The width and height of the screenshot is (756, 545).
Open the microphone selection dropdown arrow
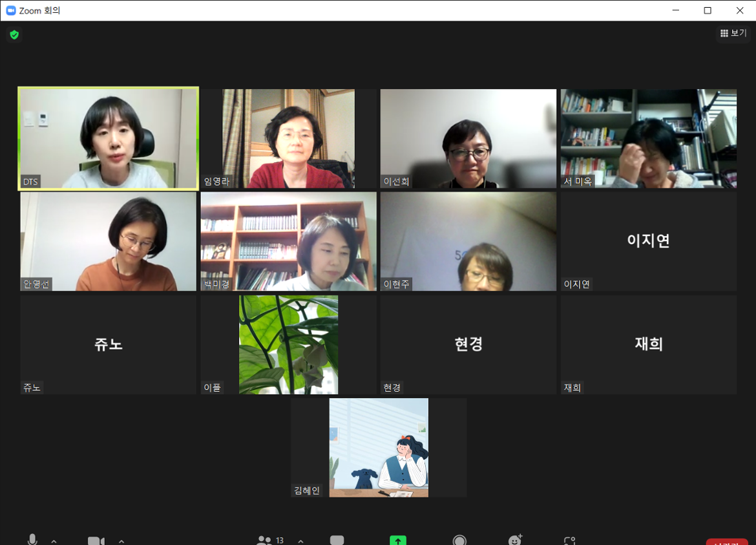[54, 542]
